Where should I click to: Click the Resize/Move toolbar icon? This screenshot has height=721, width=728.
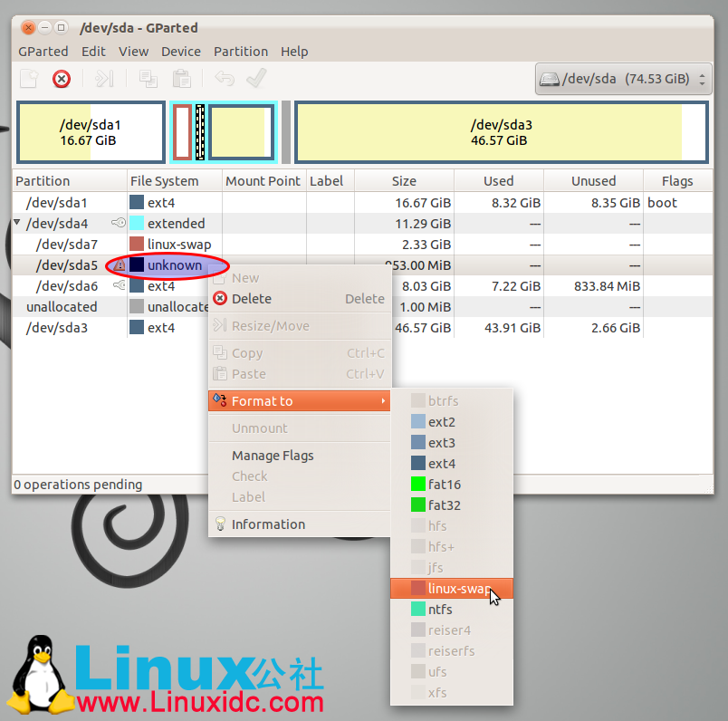click(x=105, y=79)
